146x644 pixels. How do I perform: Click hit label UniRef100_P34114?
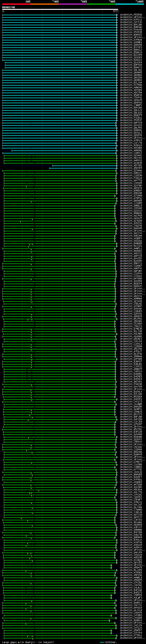(131, 178)
